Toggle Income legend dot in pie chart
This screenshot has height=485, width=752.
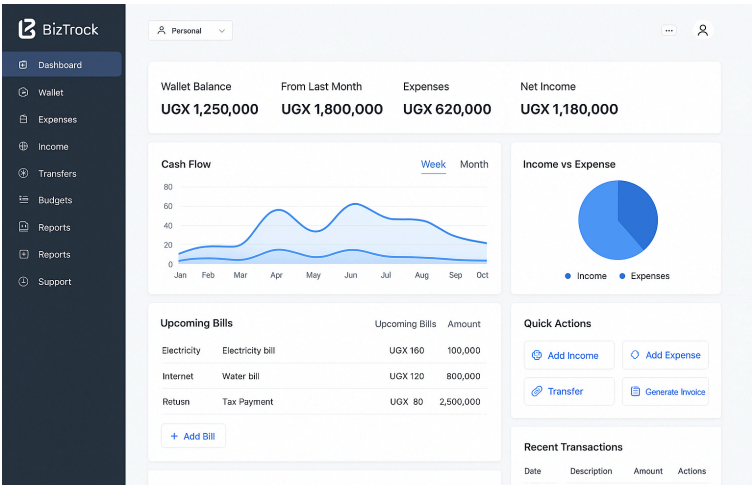point(568,276)
